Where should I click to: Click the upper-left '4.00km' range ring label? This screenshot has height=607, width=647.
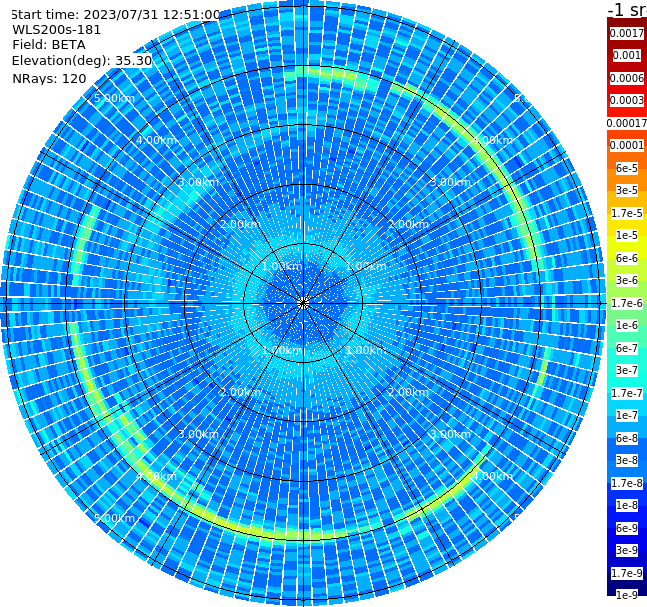point(156,140)
